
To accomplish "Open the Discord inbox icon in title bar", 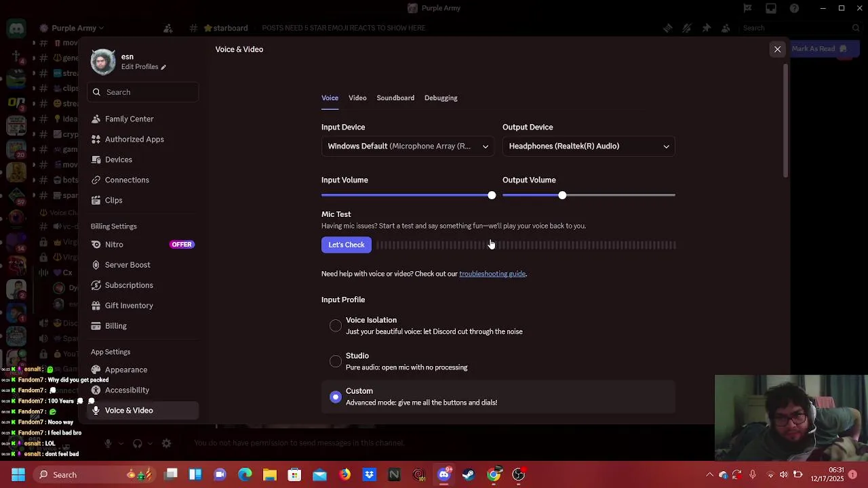I will click(771, 8).
